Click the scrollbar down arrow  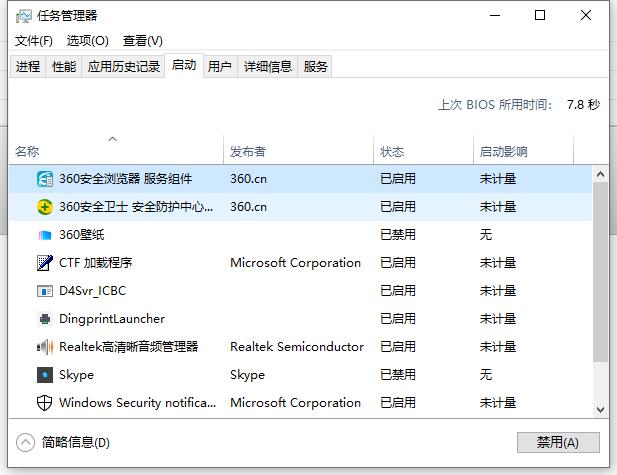601,409
